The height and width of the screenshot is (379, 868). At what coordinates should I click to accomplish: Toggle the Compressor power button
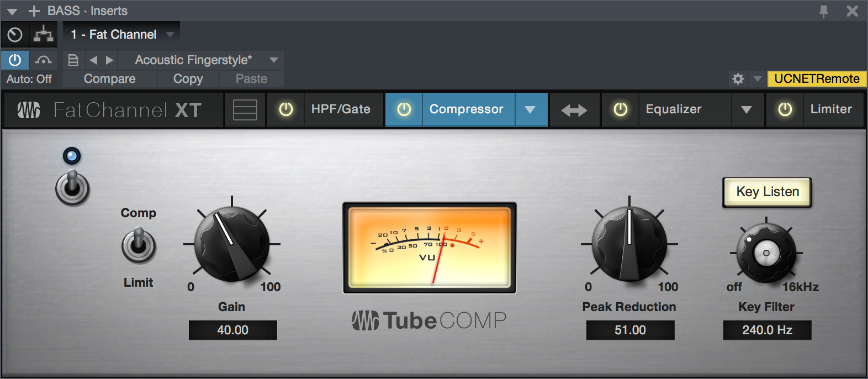click(x=404, y=110)
